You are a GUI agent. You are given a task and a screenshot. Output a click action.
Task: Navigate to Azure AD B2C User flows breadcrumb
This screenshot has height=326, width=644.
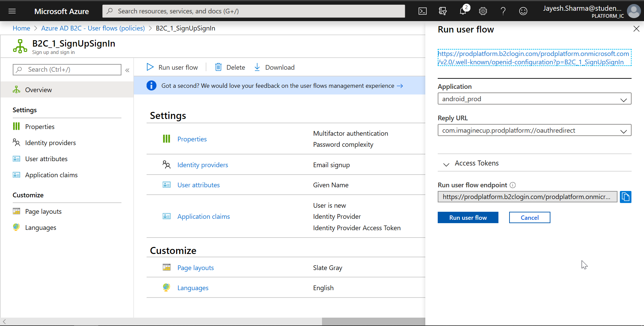pos(93,28)
